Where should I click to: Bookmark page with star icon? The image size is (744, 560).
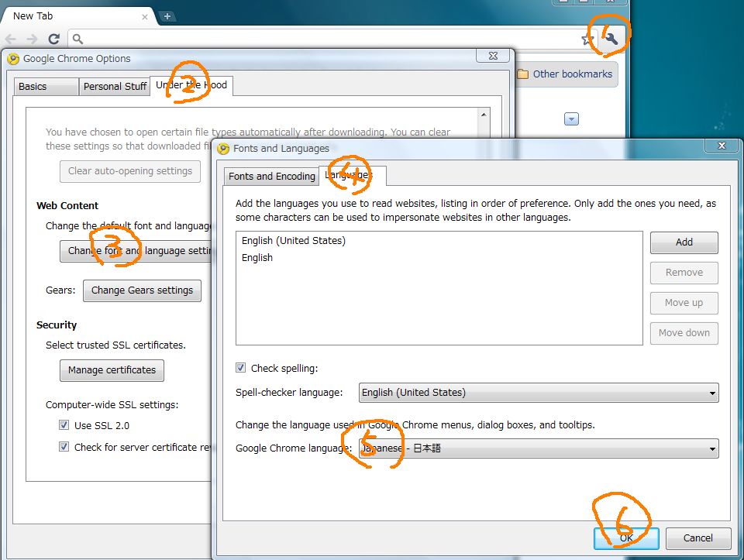click(x=587, y=39)
